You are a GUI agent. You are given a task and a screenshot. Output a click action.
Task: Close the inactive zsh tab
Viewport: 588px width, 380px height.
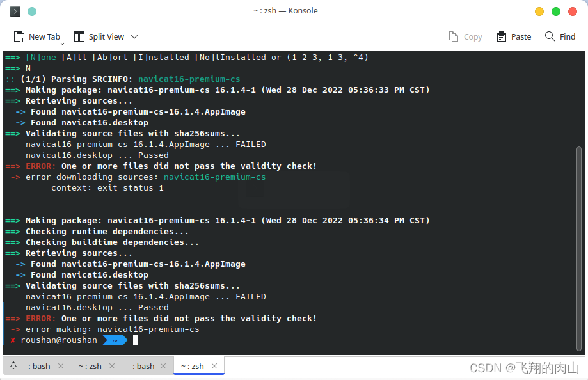(112, 366)
